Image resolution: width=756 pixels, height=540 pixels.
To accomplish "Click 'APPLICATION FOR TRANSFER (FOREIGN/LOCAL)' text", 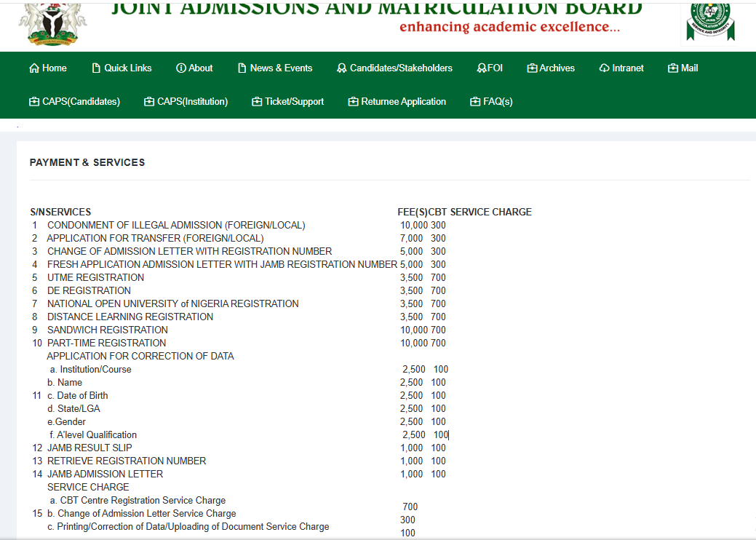I will pos(155,238).
